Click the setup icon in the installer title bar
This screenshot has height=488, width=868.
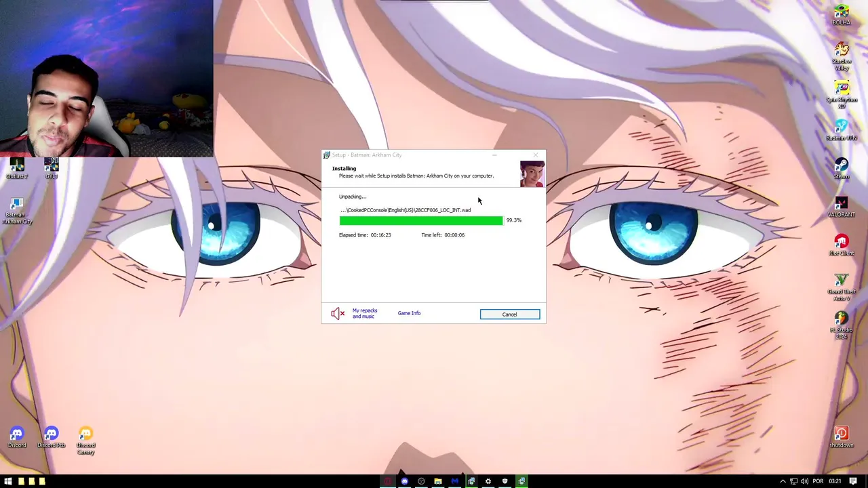(x=327, y=155)
